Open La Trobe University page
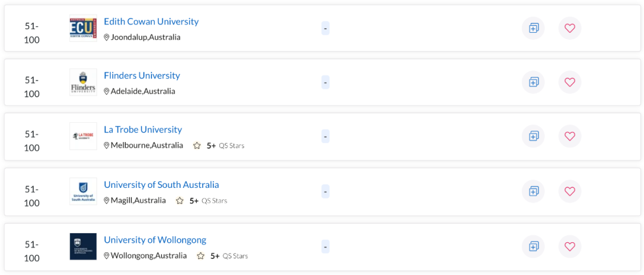 tap(143, 129)
